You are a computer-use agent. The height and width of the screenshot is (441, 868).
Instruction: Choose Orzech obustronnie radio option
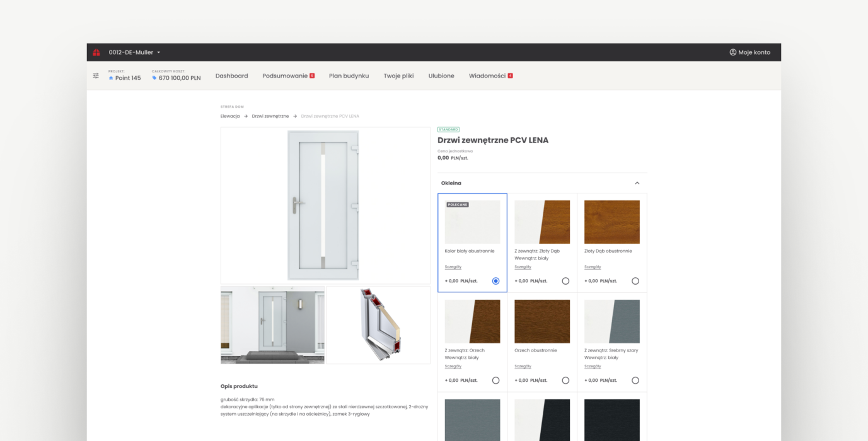point(565,381)
